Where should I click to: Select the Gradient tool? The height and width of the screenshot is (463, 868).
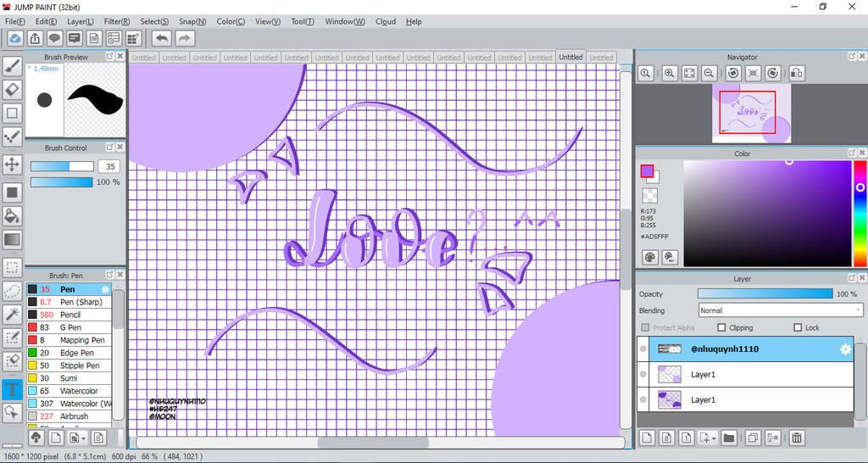tap(12, 239)
